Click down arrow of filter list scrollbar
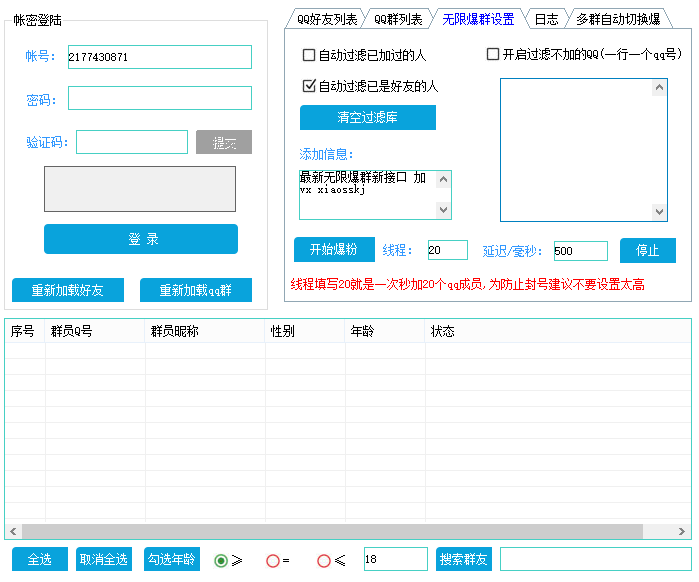Screen dimensions: 699x582 [x=659, y=212]
